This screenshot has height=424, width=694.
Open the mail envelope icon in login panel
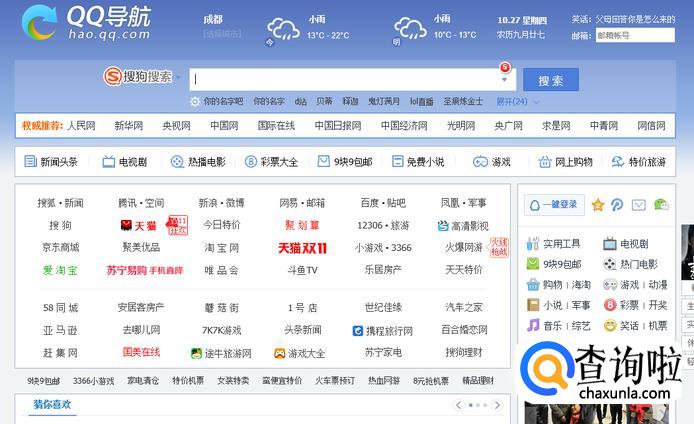pyautogui.click(x=639, y=205)
